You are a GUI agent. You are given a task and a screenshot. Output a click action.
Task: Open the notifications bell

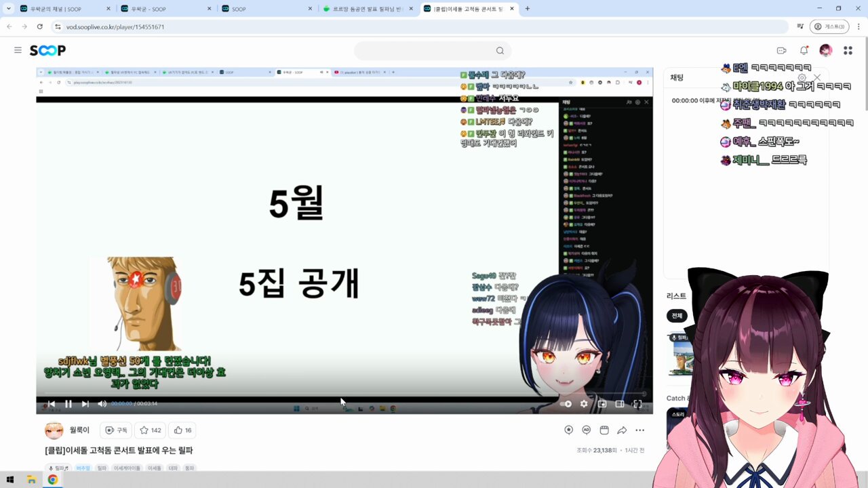pos(804,50)
